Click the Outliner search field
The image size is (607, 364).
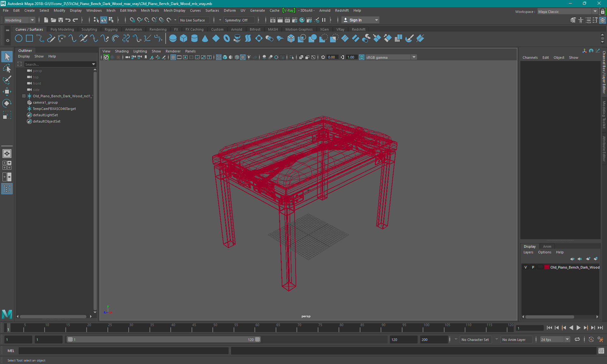58,64
